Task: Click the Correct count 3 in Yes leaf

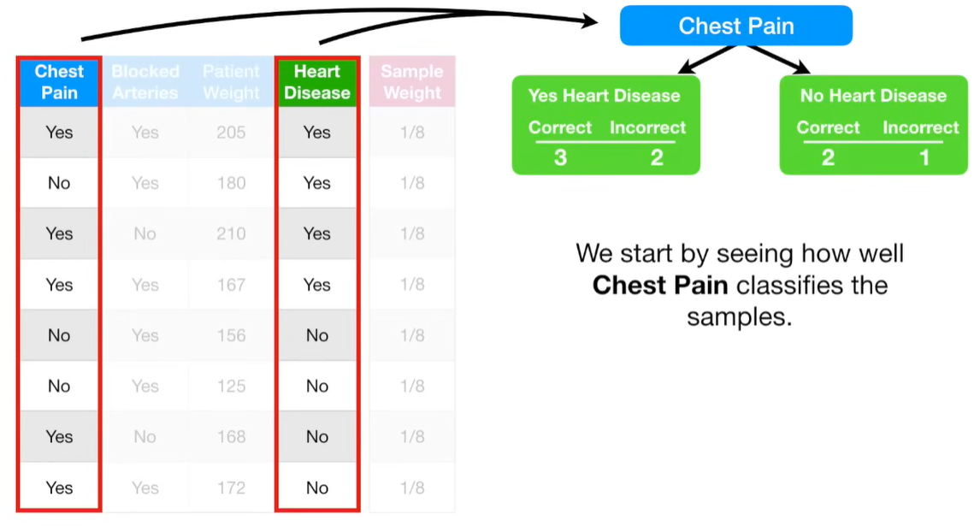Action: coord(560,157)
